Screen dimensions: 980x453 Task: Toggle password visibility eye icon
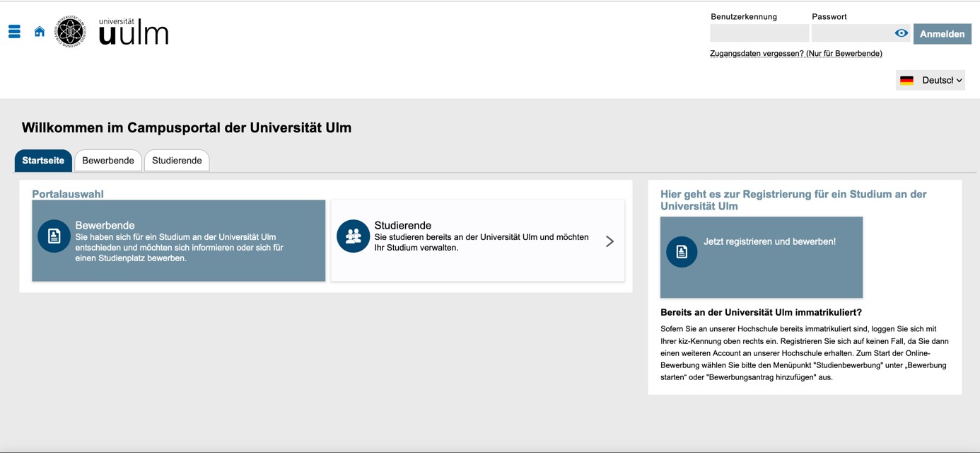tap(901, 33)
